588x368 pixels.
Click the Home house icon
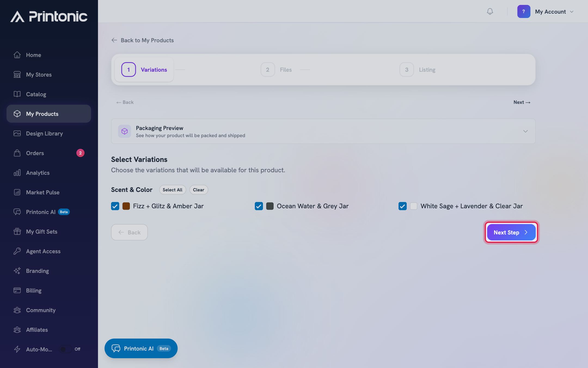tap(17, 55)
